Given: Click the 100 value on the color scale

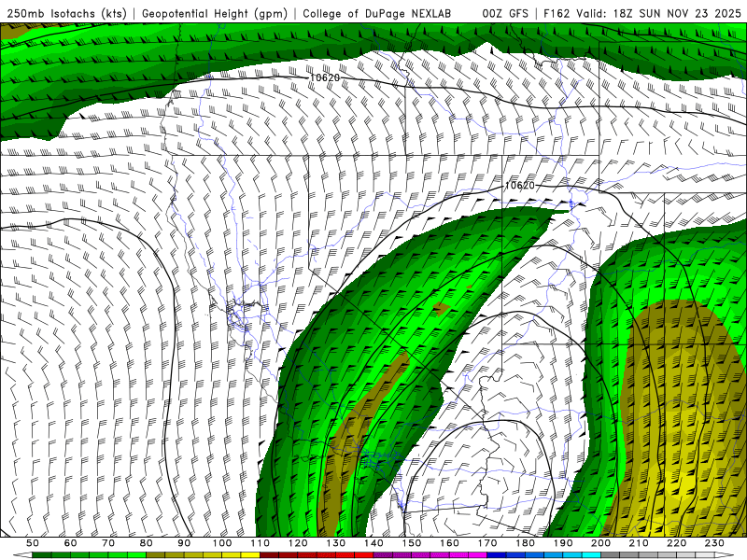Looking at the screenshot, I should [x=222, y=543].
